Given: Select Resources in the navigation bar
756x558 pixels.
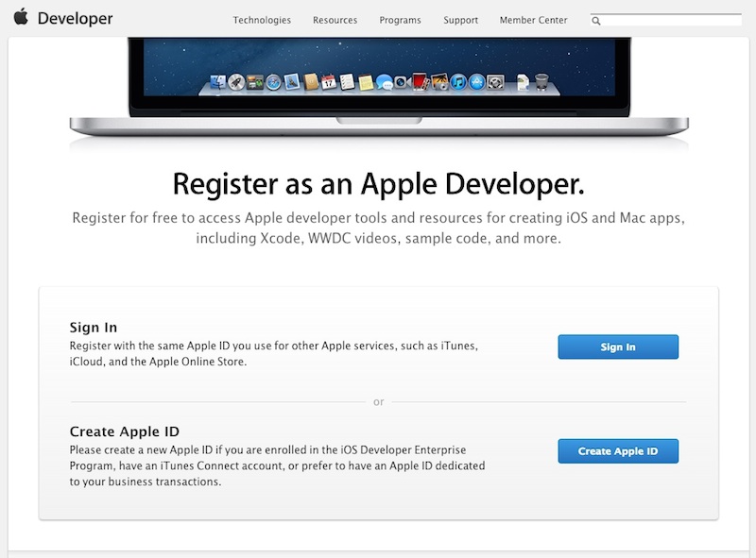Looking at the screenshot, I should (x=335, y=19).
